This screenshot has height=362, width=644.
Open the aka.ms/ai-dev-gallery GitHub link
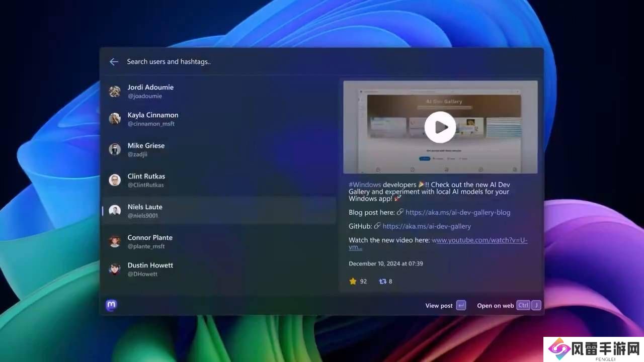pyautogui.click(x=427, y=226)
